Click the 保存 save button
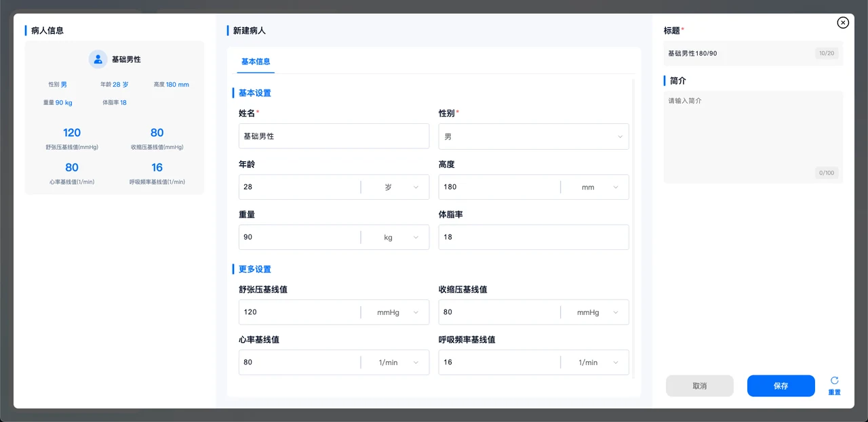Screen dimensions: 868x422 pyautogui.click(x=781, y=385)
